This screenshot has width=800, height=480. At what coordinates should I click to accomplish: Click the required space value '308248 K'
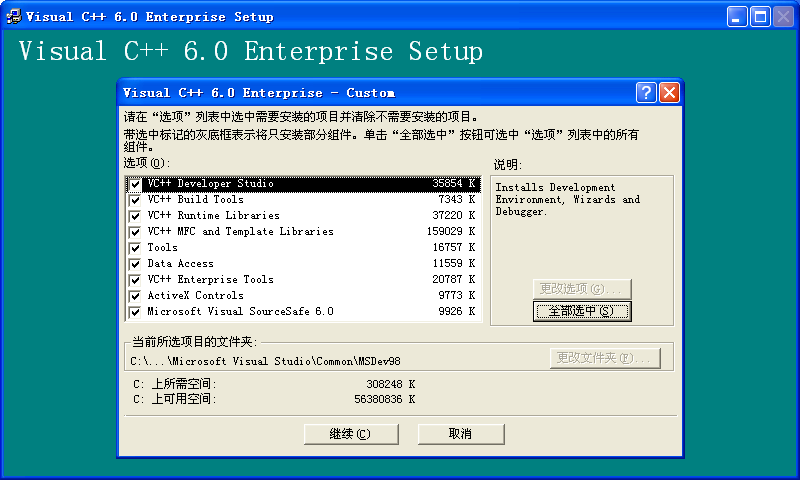click(x=391, y=384)
